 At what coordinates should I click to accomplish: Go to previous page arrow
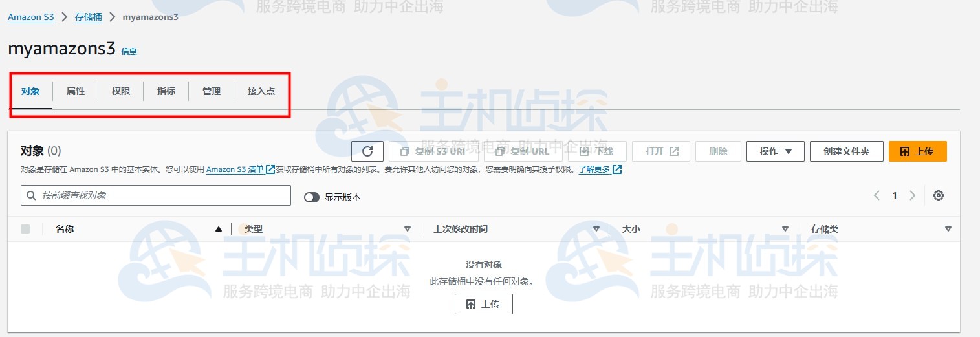click(x=877, y=195)
